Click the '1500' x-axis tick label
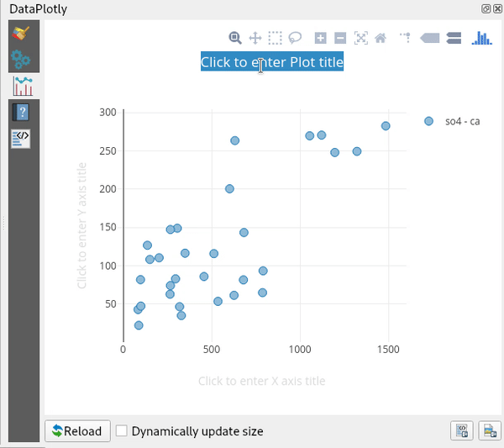This screenshot has height=448, width=504. [388, 350]
